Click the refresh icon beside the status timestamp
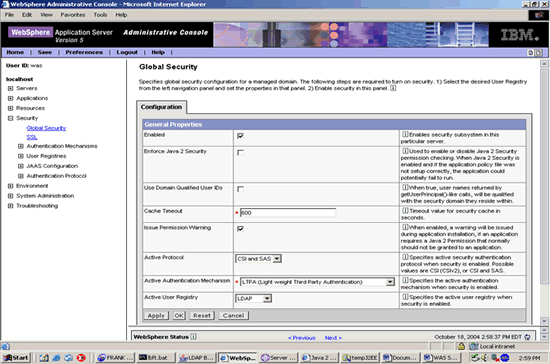The height and width of the screenshot is (364, 550). [x=527, y=337]
